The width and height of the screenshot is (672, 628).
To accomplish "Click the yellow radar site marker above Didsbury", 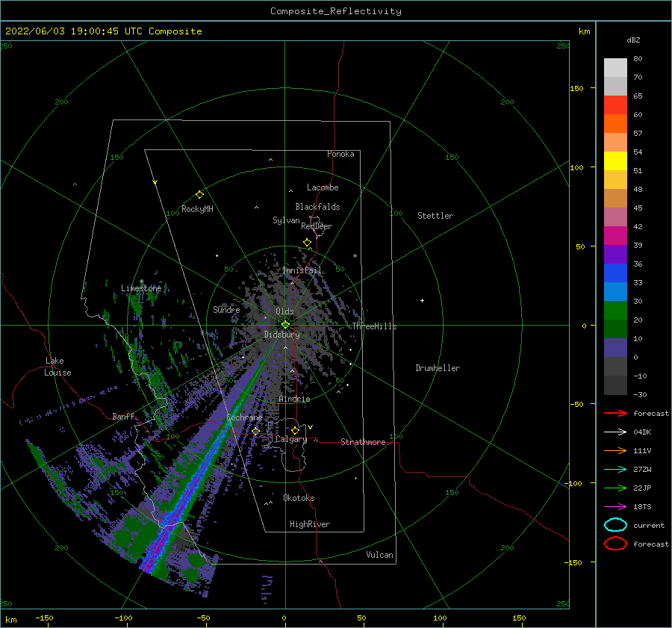I will (285, 325).
